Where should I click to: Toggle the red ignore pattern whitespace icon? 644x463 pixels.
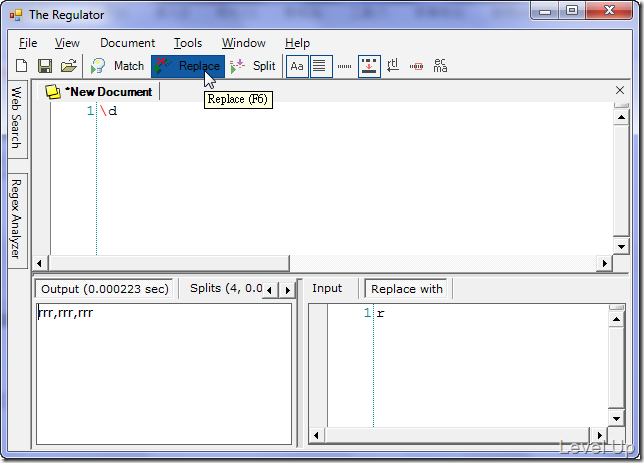(416, 66)
